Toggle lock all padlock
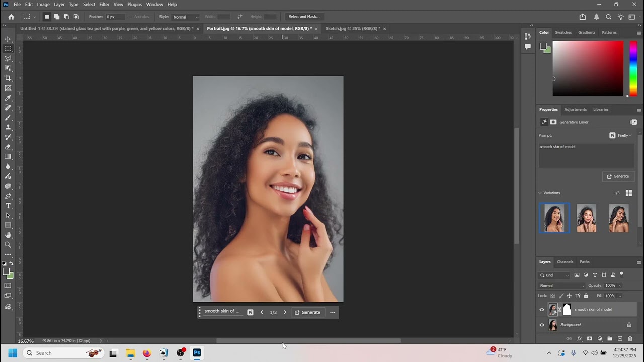 coord(586,296)
